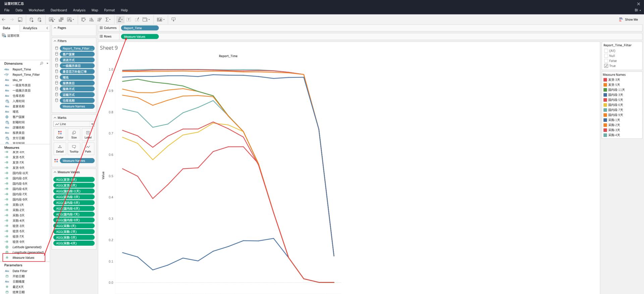
Task: Open the Worksheet menu
Action: point(37,10)
